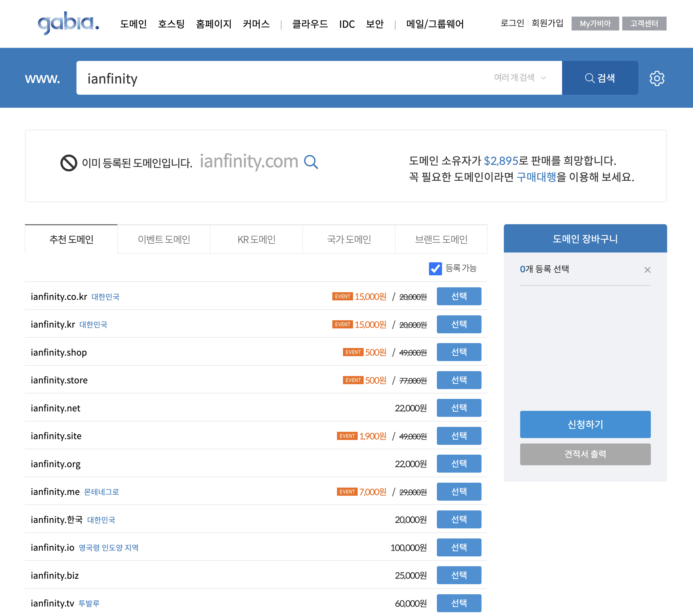Open the 도메인 menu

[x=133, y=24]
